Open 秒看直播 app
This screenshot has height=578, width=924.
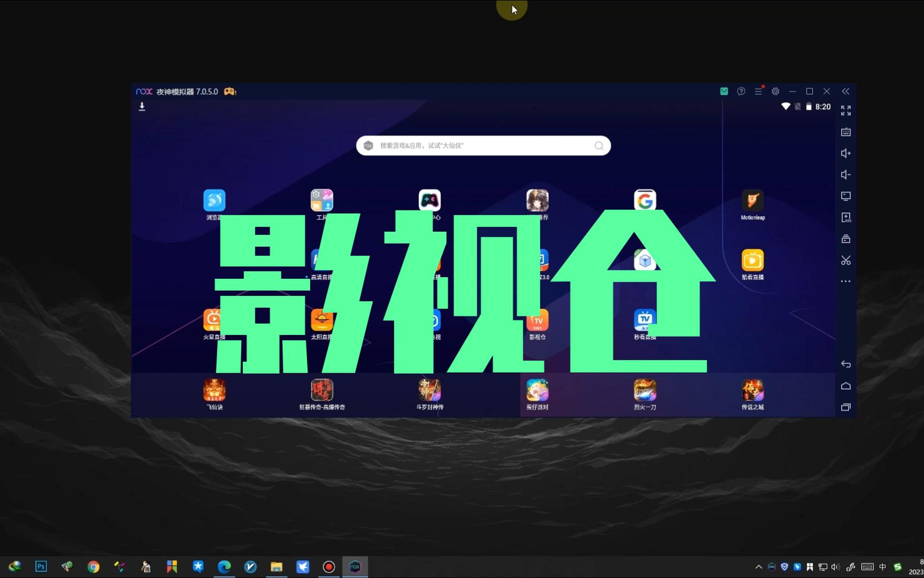click(645, 320)
